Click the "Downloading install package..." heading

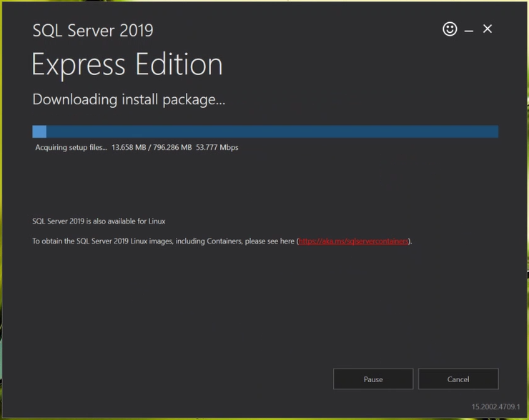pyautogui.click(x=129, y=100)
